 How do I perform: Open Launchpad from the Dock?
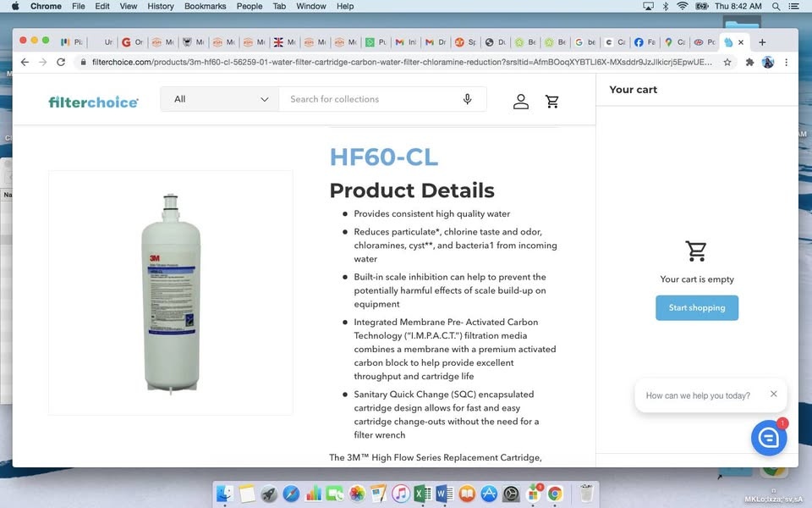[x=269, y=494]
